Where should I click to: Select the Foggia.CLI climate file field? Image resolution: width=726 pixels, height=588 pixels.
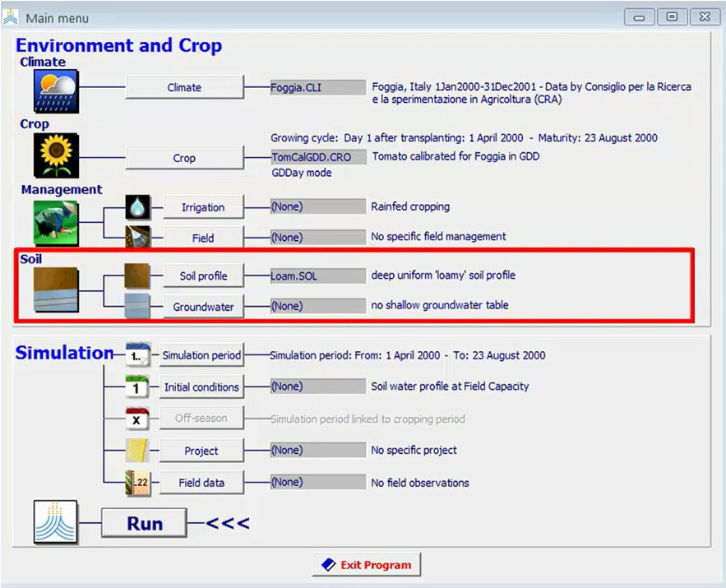click(317, 87)
